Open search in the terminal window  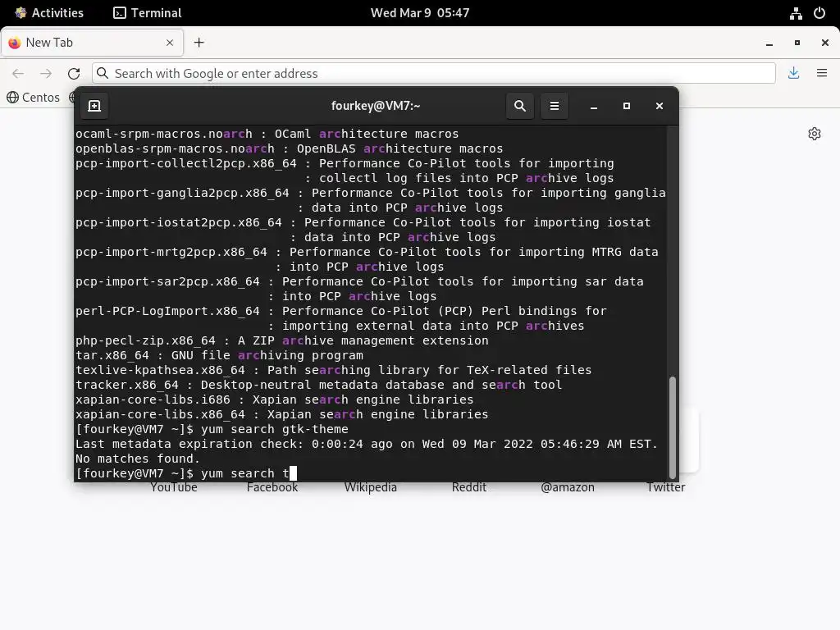coord(519,106)
